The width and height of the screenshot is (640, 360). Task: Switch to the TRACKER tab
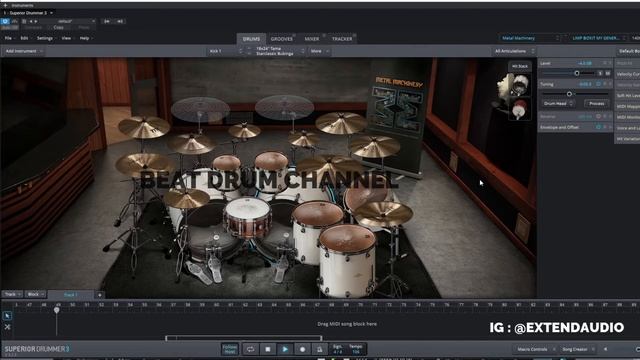(342, 39)
